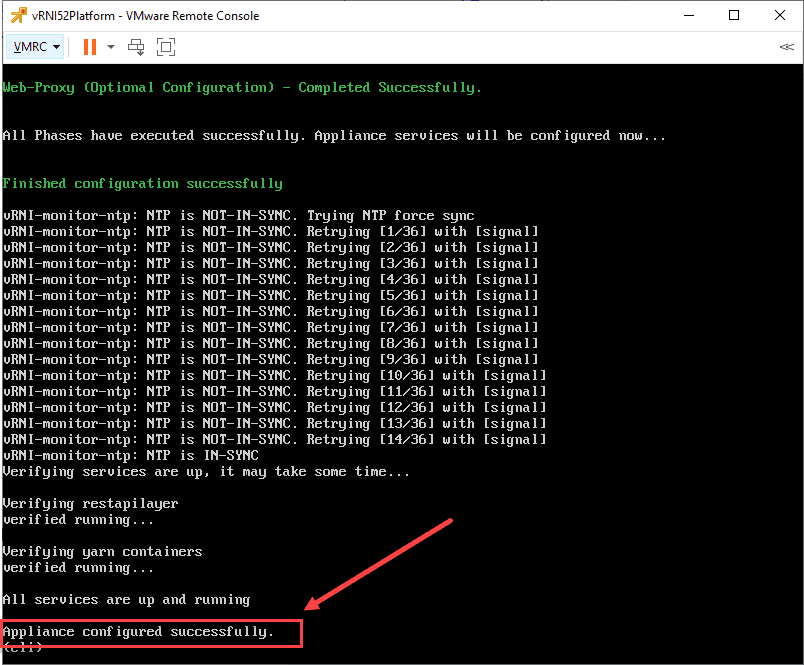Click inside the console to capture keyboard input
Image resolution: width=804 pixels, height=665 pixels.
pyautogui.click(x=400, y=350)
